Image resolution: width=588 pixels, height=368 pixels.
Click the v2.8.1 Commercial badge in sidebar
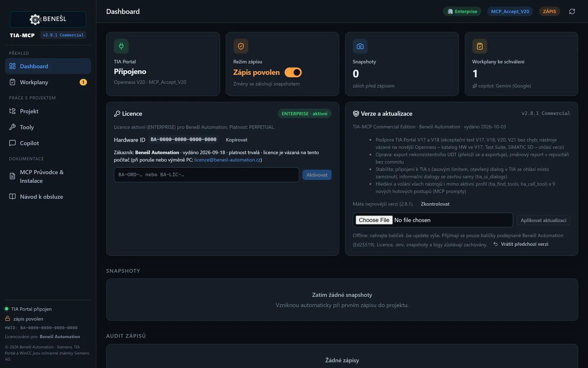[x=63, y=35]
